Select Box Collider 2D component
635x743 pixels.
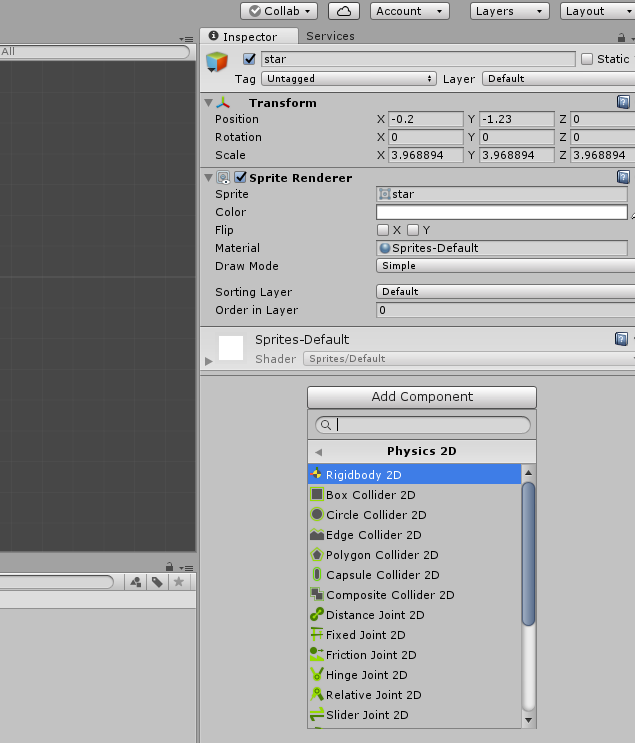414,495
